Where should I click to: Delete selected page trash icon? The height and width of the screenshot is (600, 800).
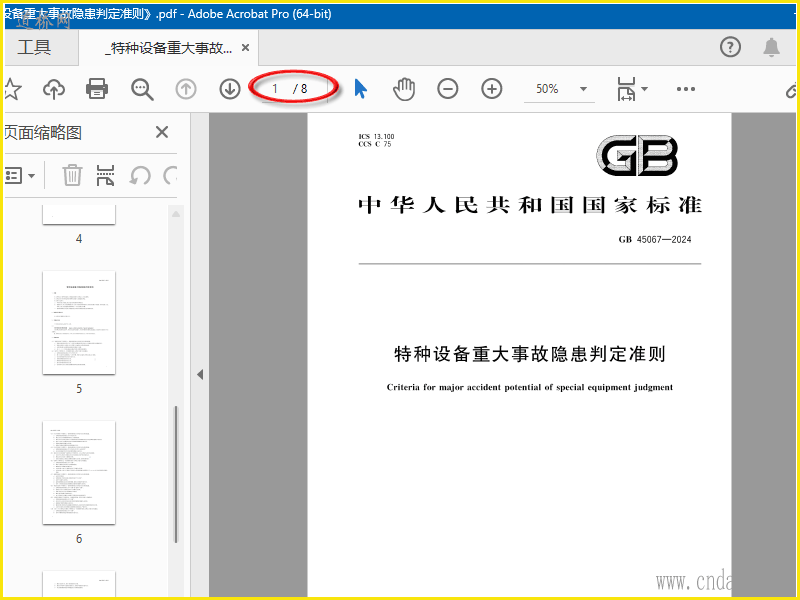(72, 176)
